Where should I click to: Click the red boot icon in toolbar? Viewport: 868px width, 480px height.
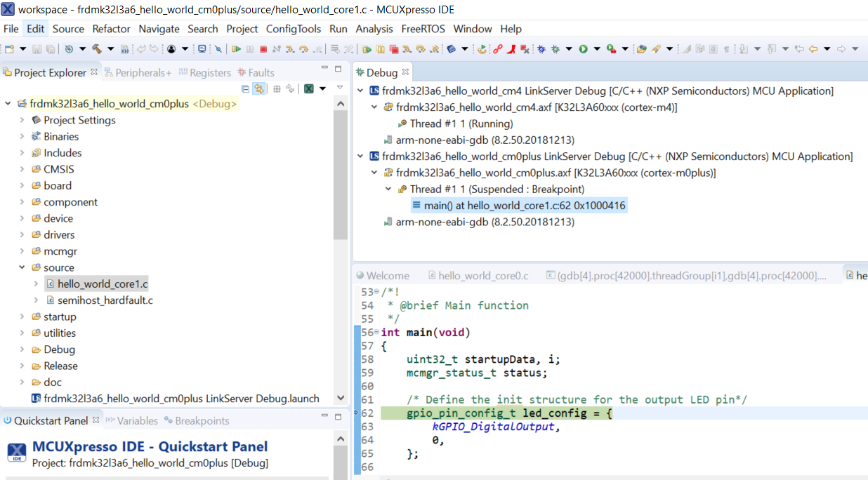(x=513, y=49)
